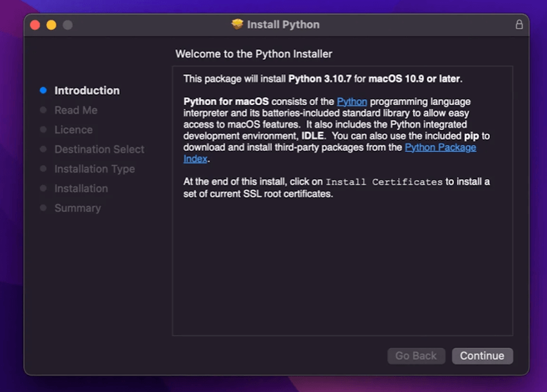
Task: Click the grey Read Me step bullet
Action: point(43,110)
